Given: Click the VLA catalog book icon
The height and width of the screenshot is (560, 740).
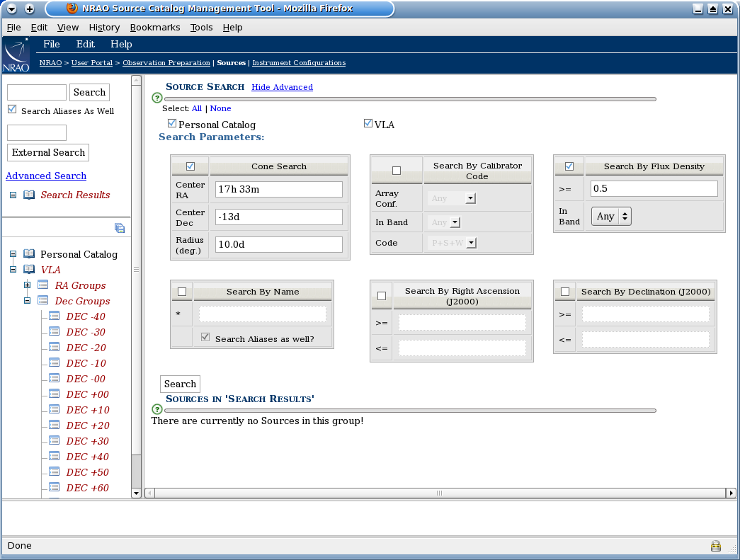Looking at the screenshot, I should click(29, 269).
